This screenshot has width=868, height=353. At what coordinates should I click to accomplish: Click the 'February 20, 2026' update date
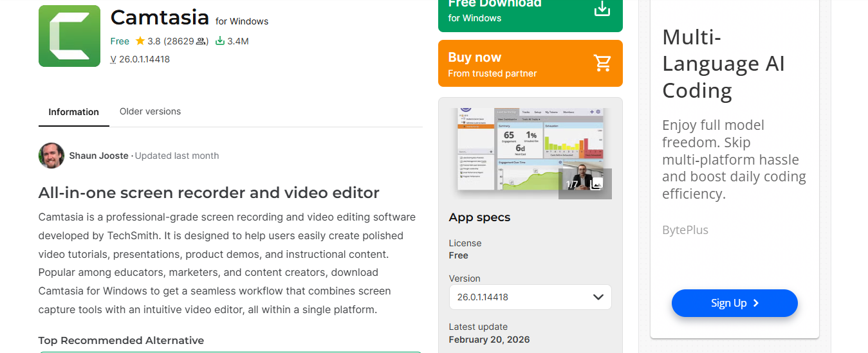coord(489,339)
